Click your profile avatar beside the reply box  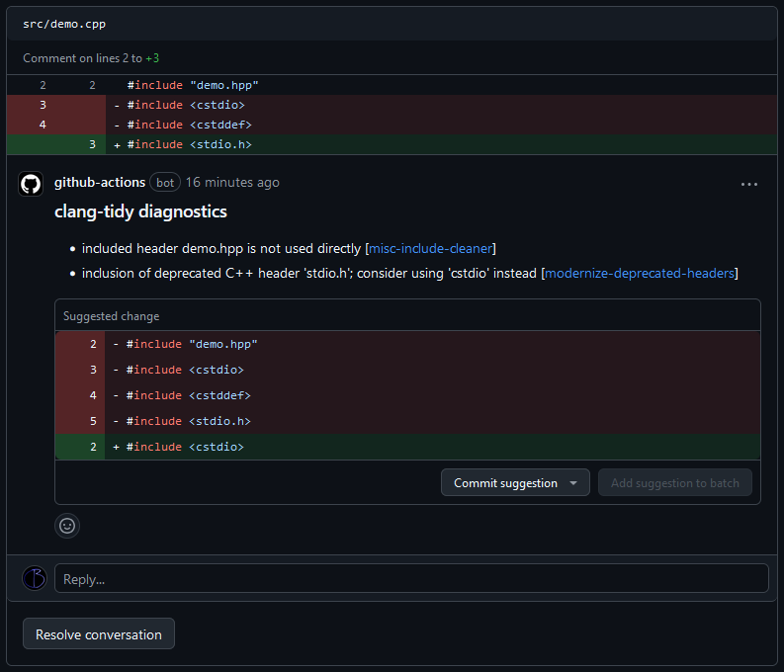click(34, 578)
